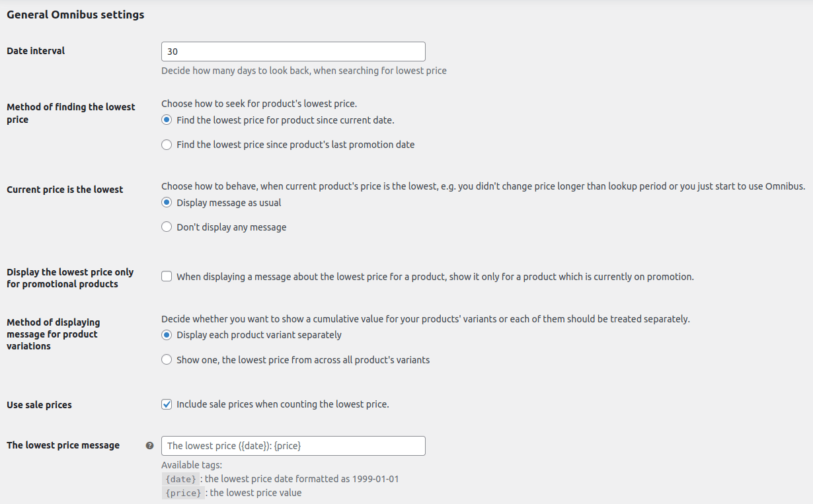Choose lowest price since product's last promotion date
813x504 pixels.
coord(167,145)
